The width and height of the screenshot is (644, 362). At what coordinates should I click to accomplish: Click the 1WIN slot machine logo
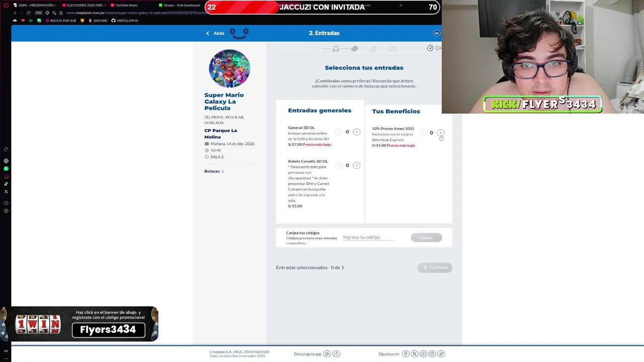click(38, 324)
